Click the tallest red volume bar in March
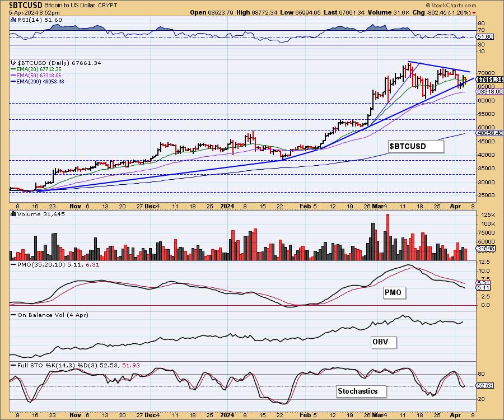Viewport: 504px width, 420px height. click(388, 237)
